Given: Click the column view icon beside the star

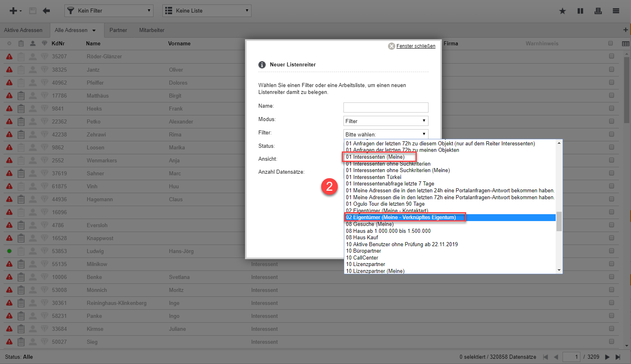Looking at the screenshot, I should tap(580, 11).
